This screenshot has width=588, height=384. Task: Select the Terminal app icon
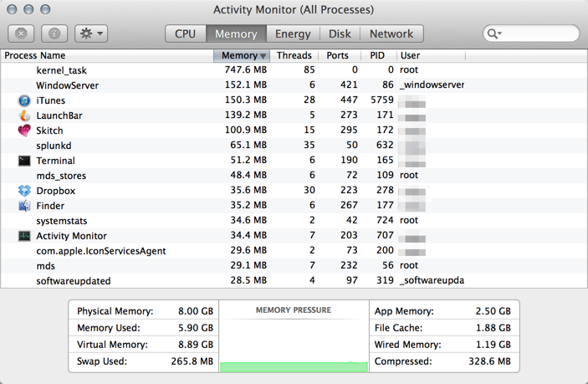click(24, 161)
